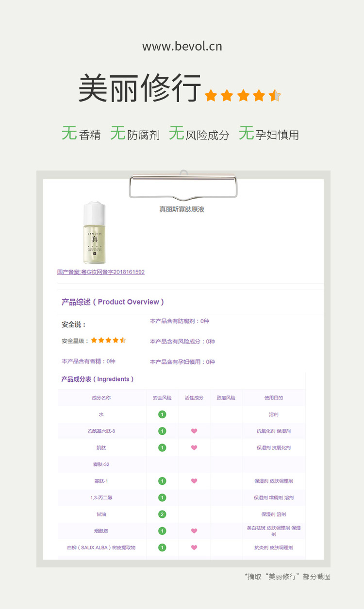Click the product bottle thumbnail image
Screen dimensions: 364x616
click(95, 233)
